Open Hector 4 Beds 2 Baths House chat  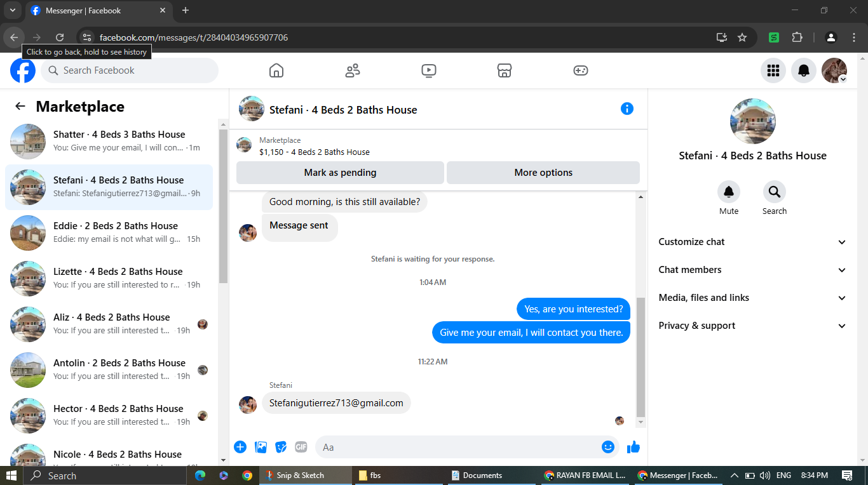(x=109, y=416)
